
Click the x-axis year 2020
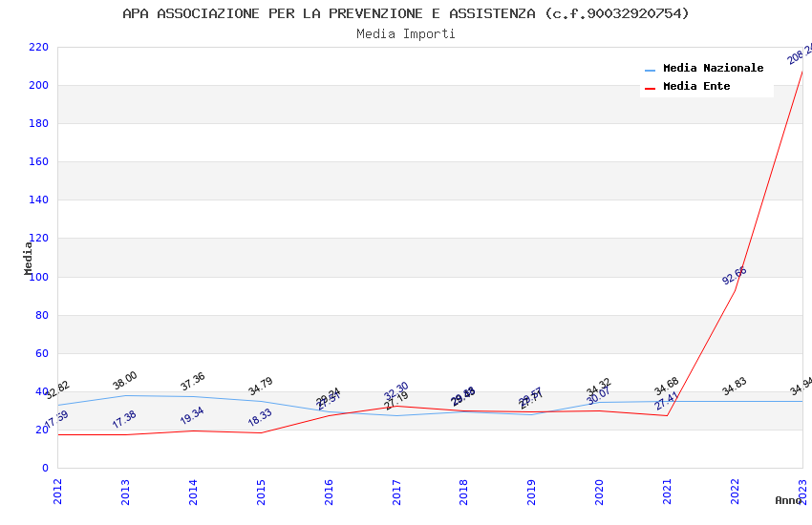(599, 492)
